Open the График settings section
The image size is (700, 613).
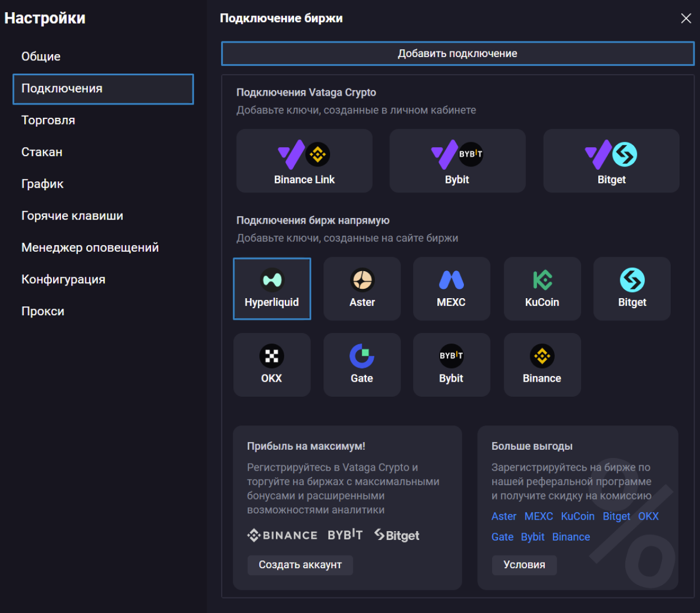tap(103, 184)
